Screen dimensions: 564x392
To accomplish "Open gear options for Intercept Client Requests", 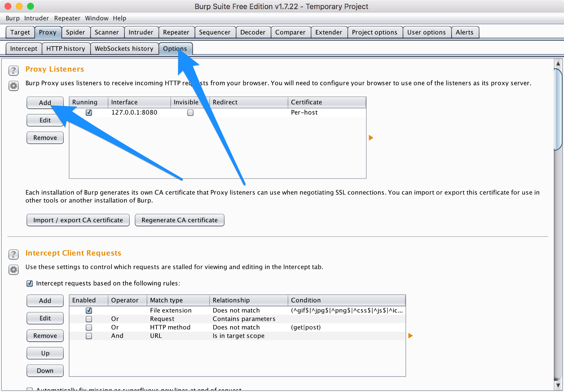I will point(13,270).
